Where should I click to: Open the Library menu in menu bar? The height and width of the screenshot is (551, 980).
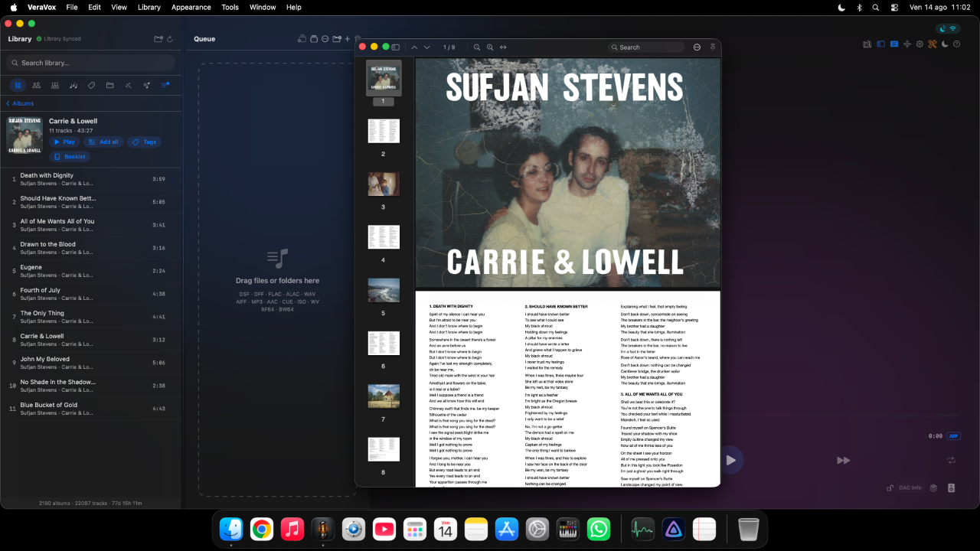point(149,7)
